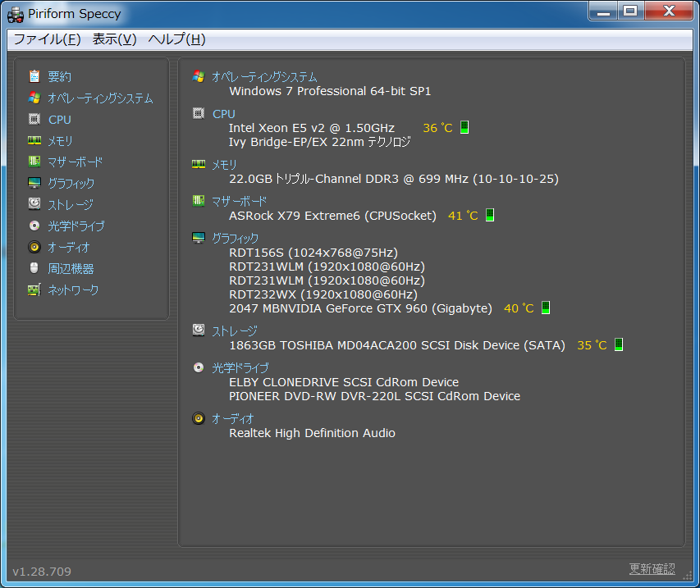This screenshot has width=700, height=588.
Task: Click the PIONEER DVD-RW DVR-220L entry
Action: (x=374, y=396)
